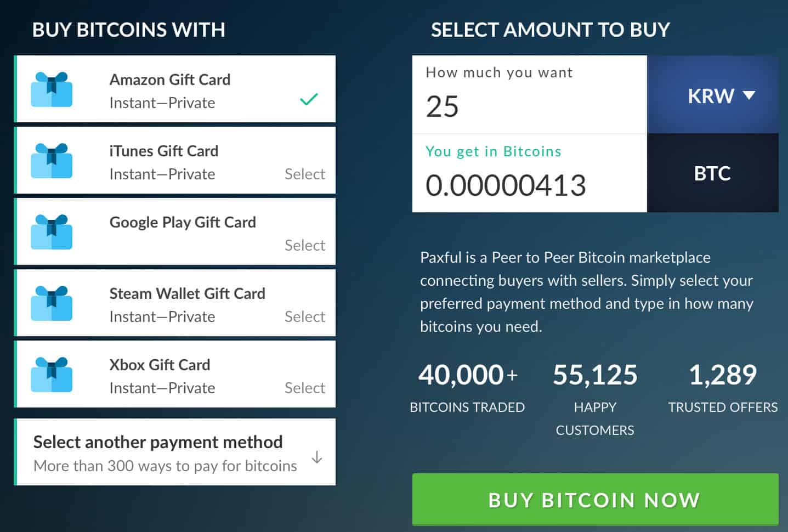
Task: Expand Select another payment method
Action: tap(175, 452)
